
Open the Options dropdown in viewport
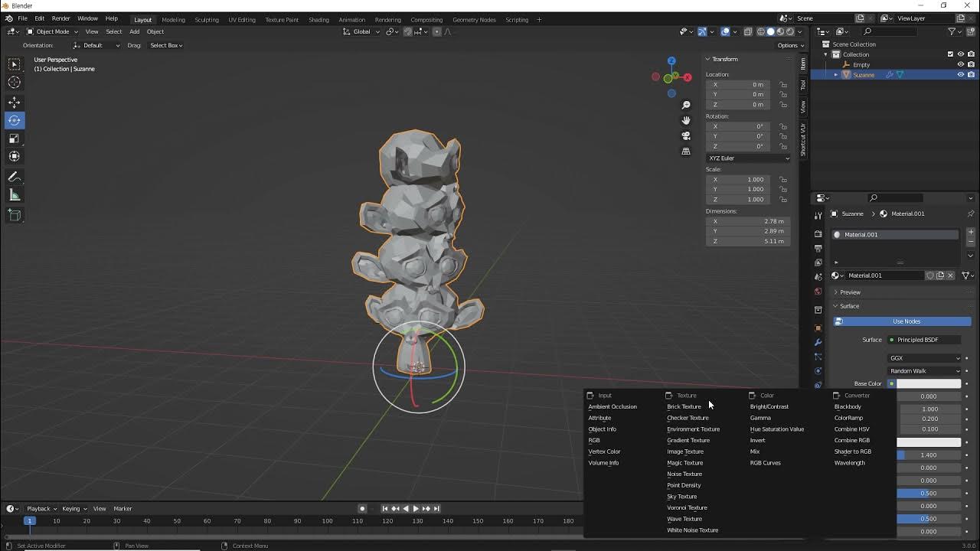789,45
